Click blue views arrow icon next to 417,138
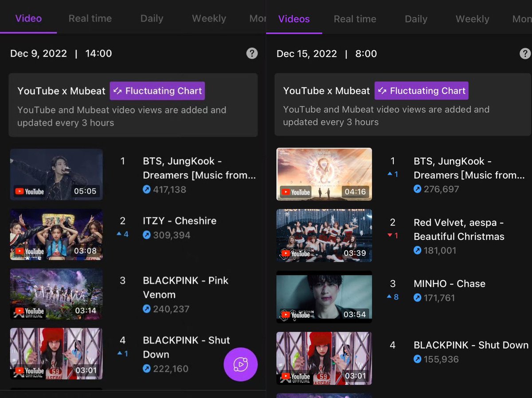 pos(147,190)
